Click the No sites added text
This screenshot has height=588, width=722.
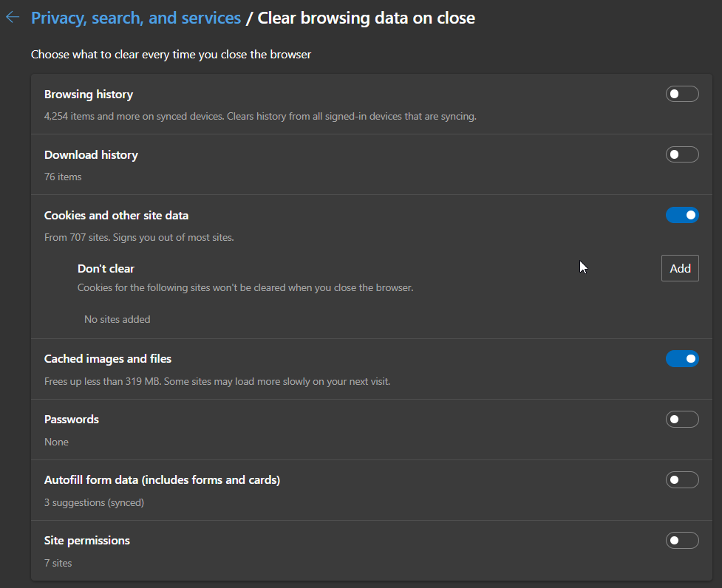point(117,319)
